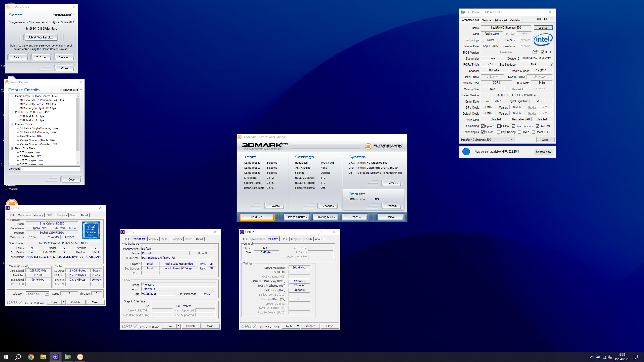
Task: Switch to Sensors tab in GPU-Z
Action: point(487,20)
